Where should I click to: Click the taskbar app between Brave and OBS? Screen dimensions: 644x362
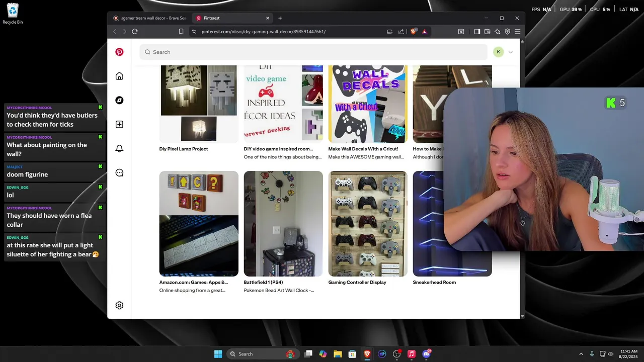tap(382, 354)
